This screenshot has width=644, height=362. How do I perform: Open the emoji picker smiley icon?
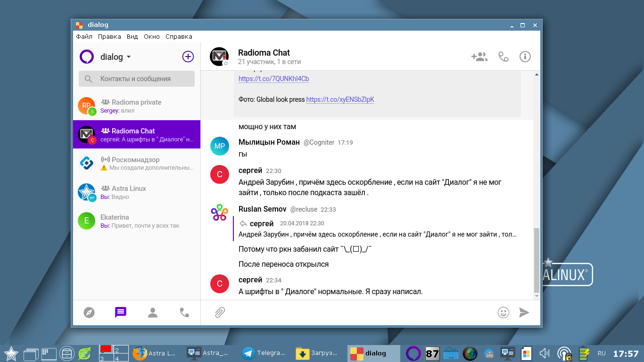point(504,313)
